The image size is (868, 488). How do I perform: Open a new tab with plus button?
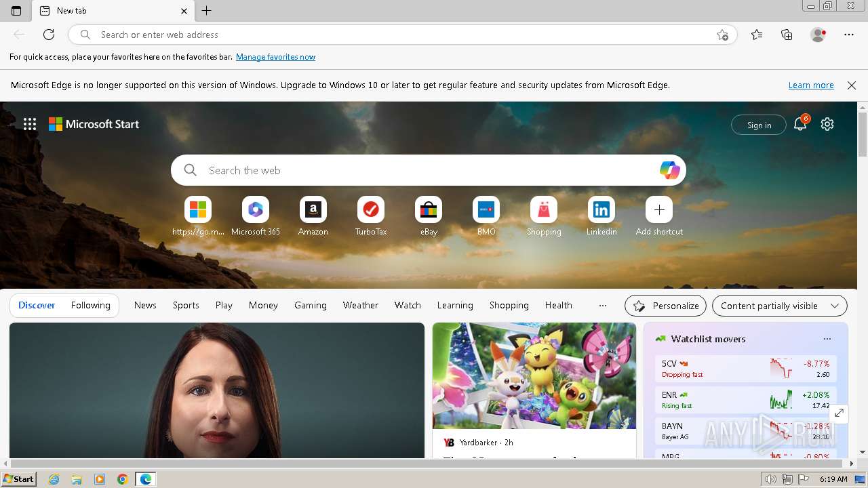[x=207, y=11]
